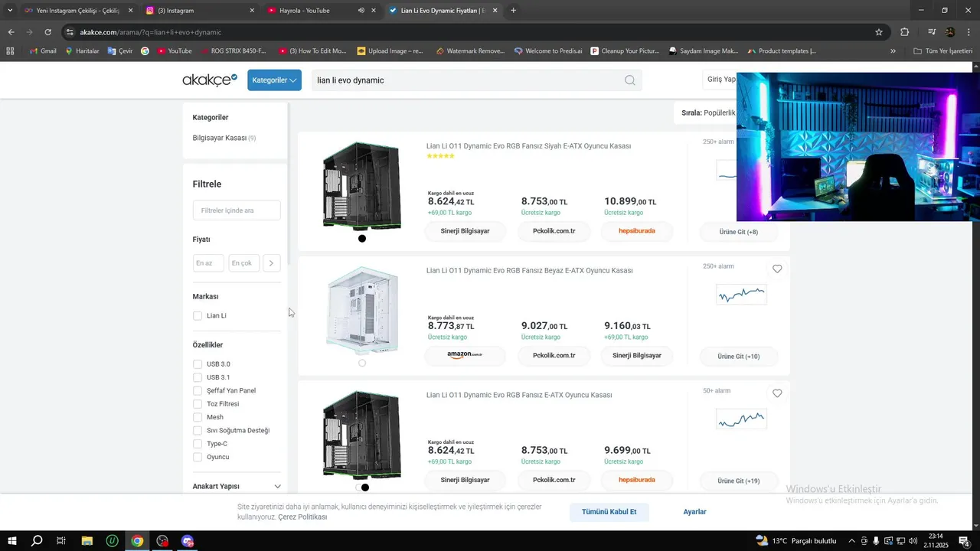
Task: Enable Sıvı Soğutma Desteği filter
Action: tap(198, 430)
